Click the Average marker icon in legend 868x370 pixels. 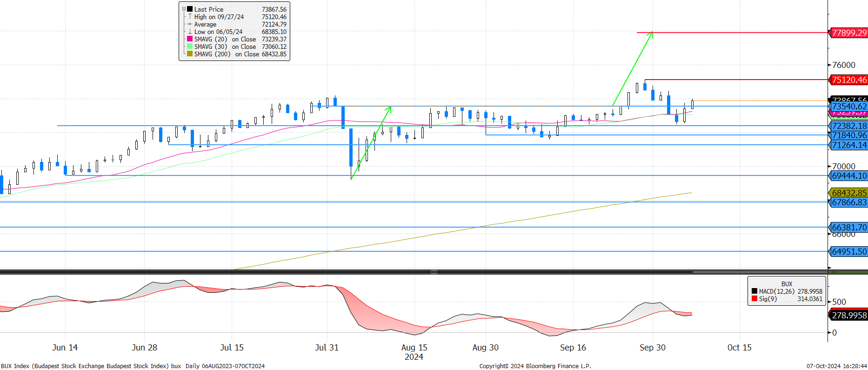(x=190, y=24)
